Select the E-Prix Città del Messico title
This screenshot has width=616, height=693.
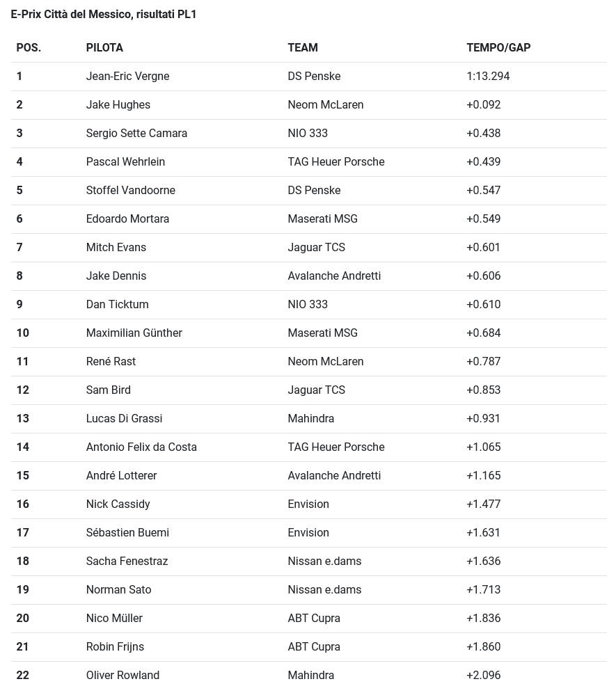click(104, 14)
